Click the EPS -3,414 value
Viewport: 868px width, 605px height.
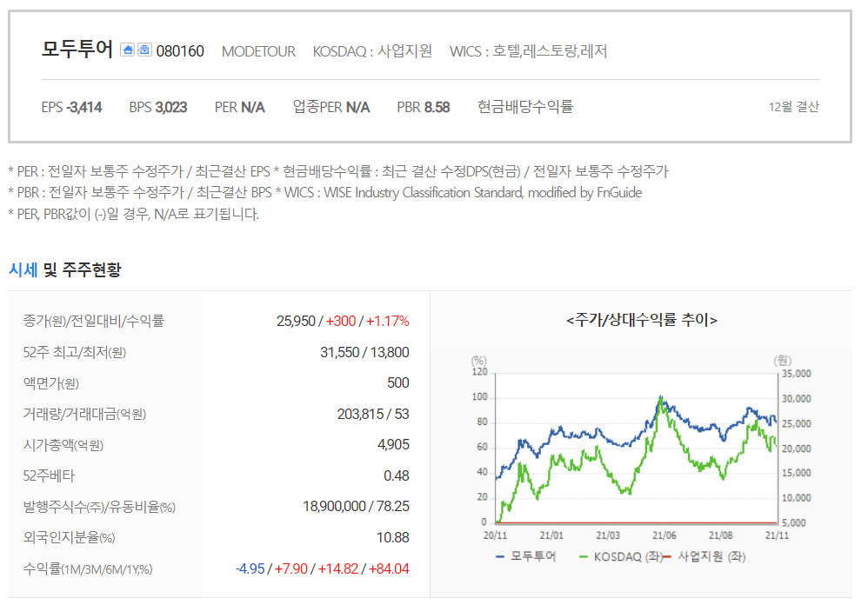pos(71,107)
